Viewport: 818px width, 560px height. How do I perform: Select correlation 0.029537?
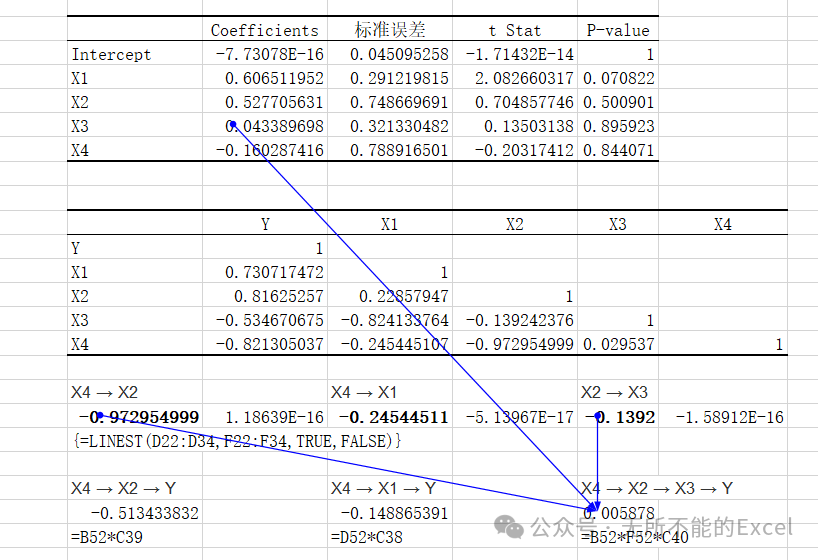click(618, 344)
